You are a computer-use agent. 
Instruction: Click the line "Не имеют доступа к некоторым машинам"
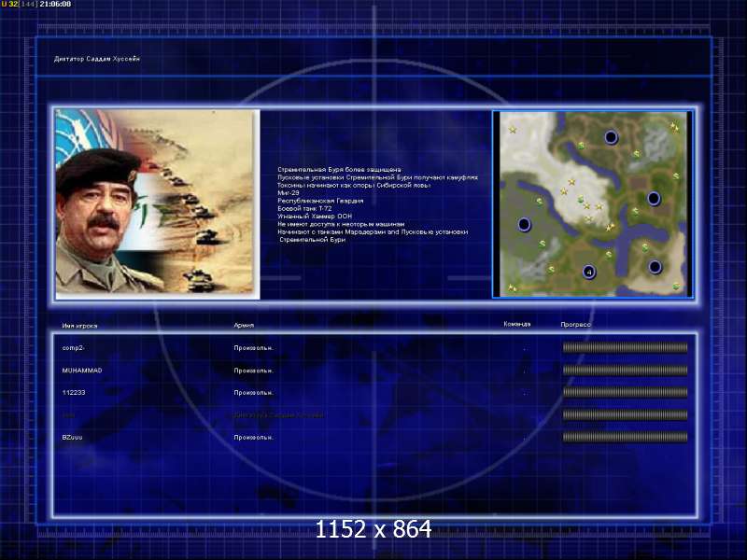[x=341, y=224]
